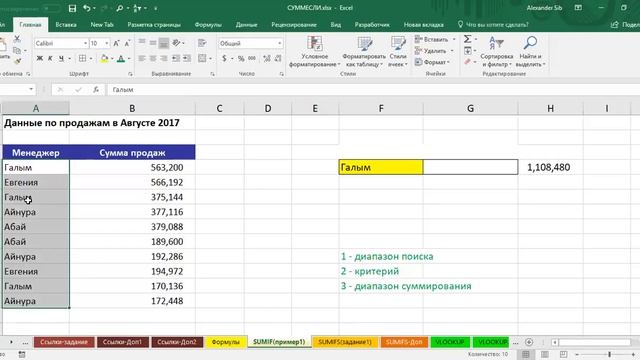Add new sheet with plus icon

coord(529,342)
